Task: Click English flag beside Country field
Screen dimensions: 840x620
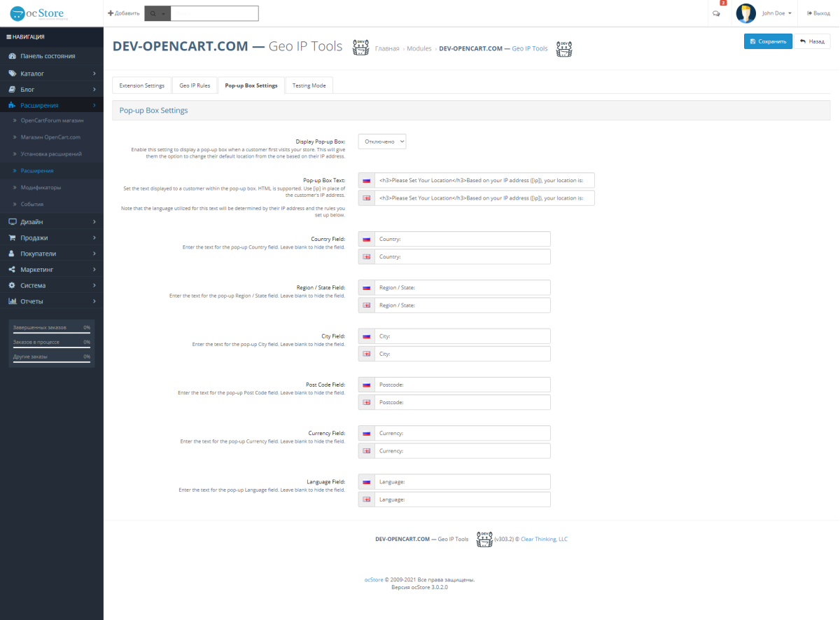Action: (366, 256)
